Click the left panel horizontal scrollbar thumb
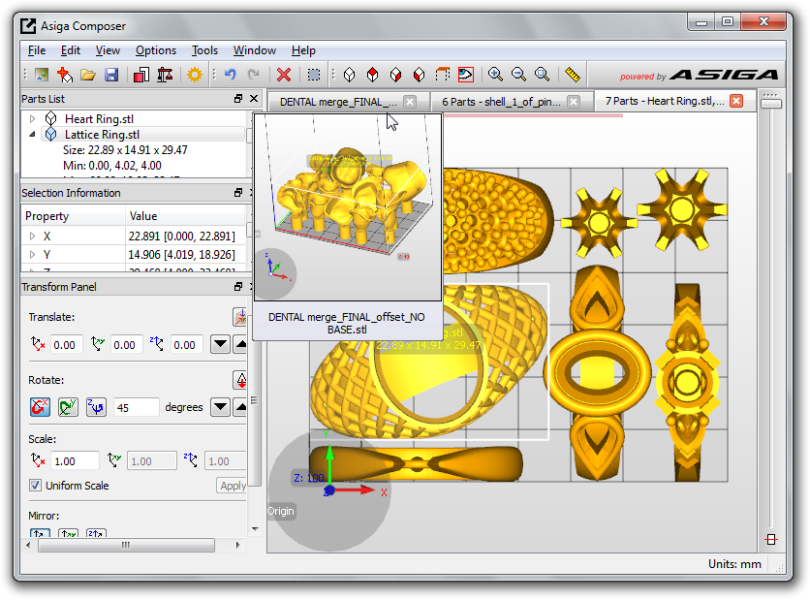The height and width of the screenshot is (600, 810). (x=126, y=545)
